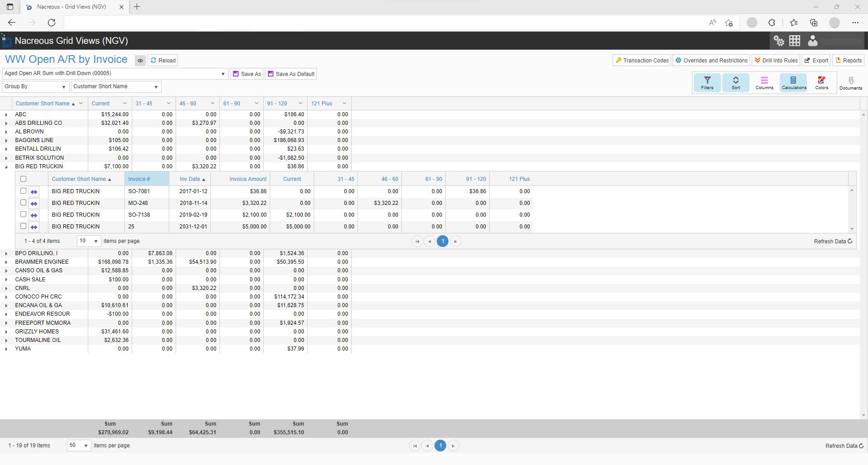
Task: Select the Nacreous Grid Views browser tab
Action: 72,7
